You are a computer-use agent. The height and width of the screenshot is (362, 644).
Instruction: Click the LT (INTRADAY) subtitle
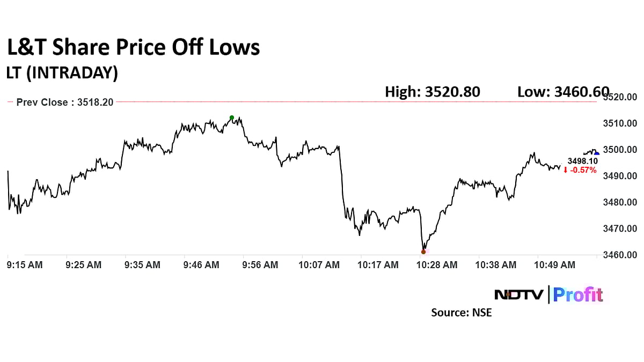point(62,73)
